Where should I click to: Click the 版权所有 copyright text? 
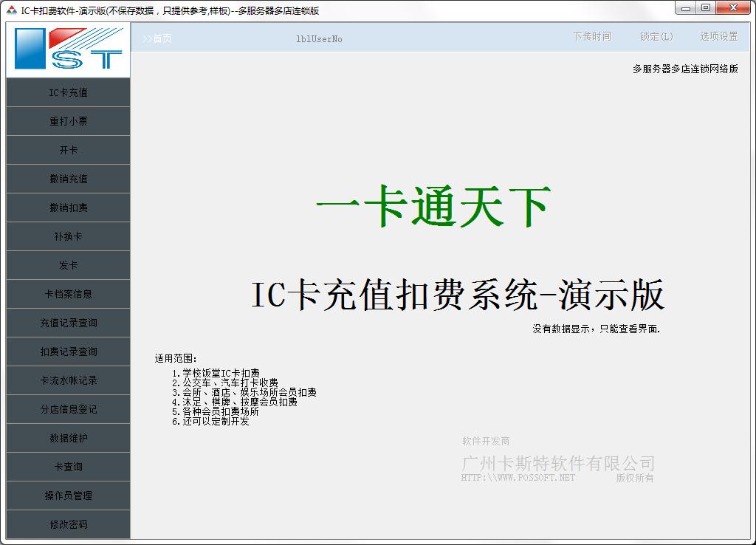pos(634,478)
